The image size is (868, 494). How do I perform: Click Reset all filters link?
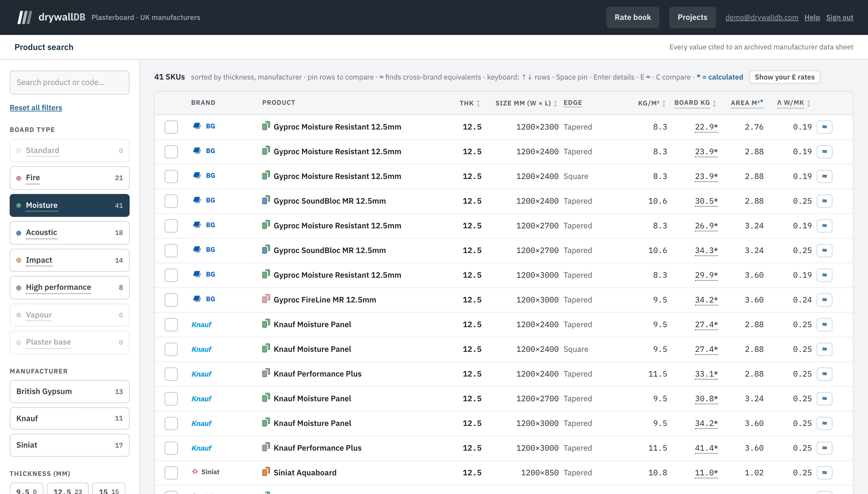click(36, 108)
